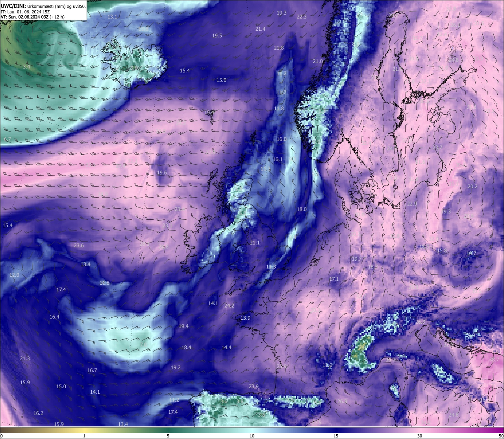
Task: Click the 19.2 value label on the map
Action: tap(176, 367)
